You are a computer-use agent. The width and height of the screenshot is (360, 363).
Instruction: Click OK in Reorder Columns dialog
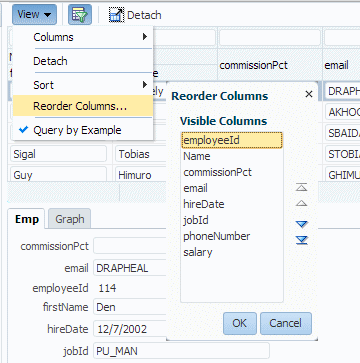pyautogui.click(x=240, y=323)
